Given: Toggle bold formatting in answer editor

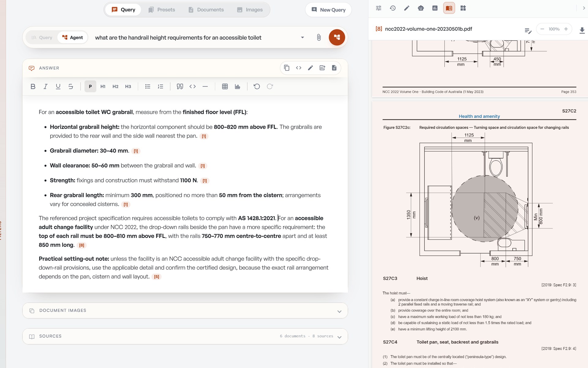Looking at the screenshot, I should click(33, 86).
